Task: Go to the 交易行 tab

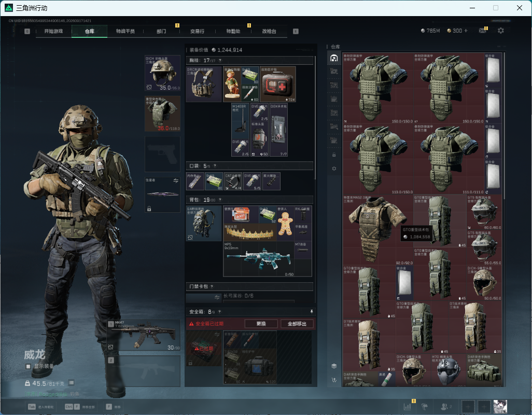Action: (197, 31)
